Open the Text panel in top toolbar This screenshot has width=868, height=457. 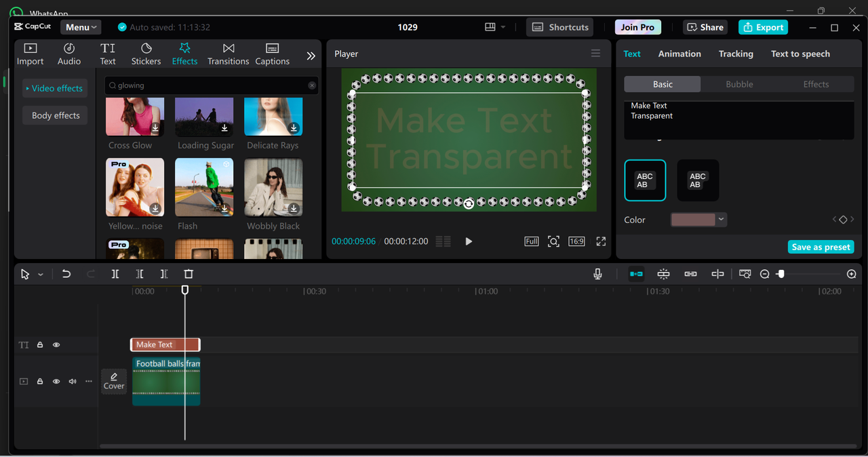pos(108,54)
